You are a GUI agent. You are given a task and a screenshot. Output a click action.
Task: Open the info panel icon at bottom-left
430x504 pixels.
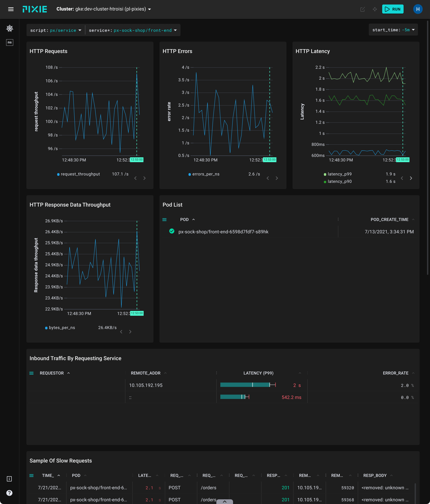click(10, 479)
